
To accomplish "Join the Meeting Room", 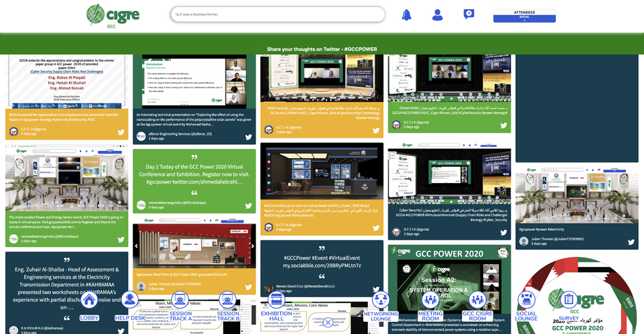I will 430,300.
